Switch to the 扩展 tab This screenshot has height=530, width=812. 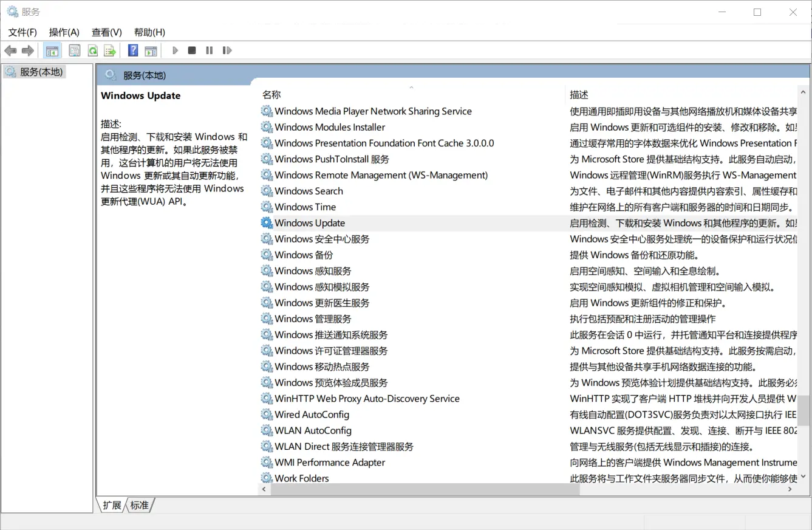tap(112, 505)
